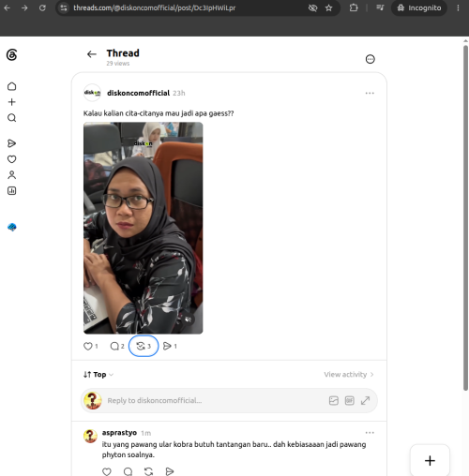Open replies on the main post
This screenshot has width=469, height=476.
click(x=117, y=346)
